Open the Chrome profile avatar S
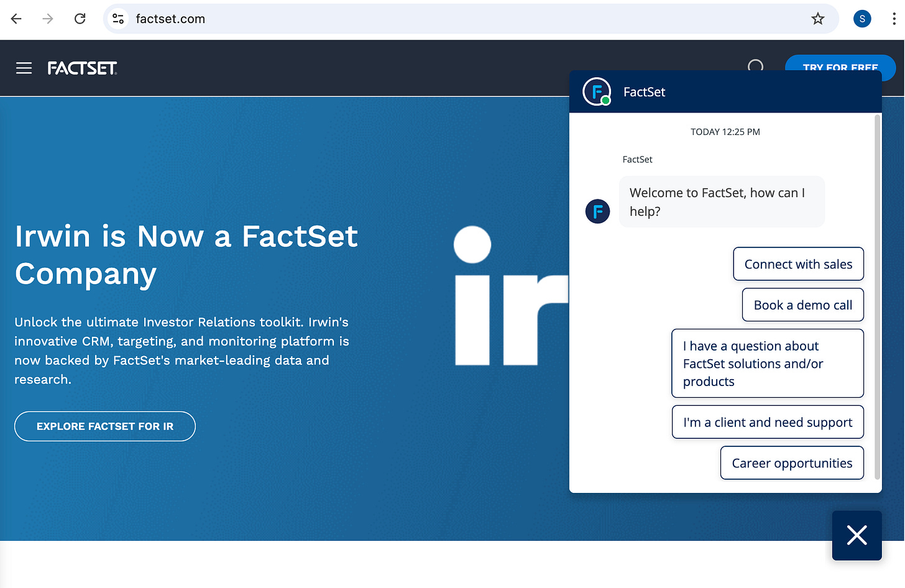Viewport: 905px width, 588px height. (x=862, y=19)
